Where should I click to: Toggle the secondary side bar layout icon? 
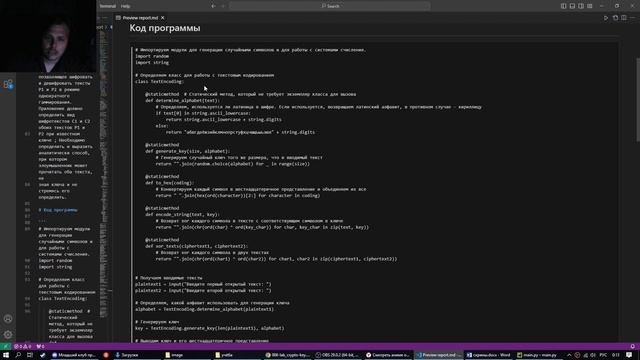(x=581, y=6)
